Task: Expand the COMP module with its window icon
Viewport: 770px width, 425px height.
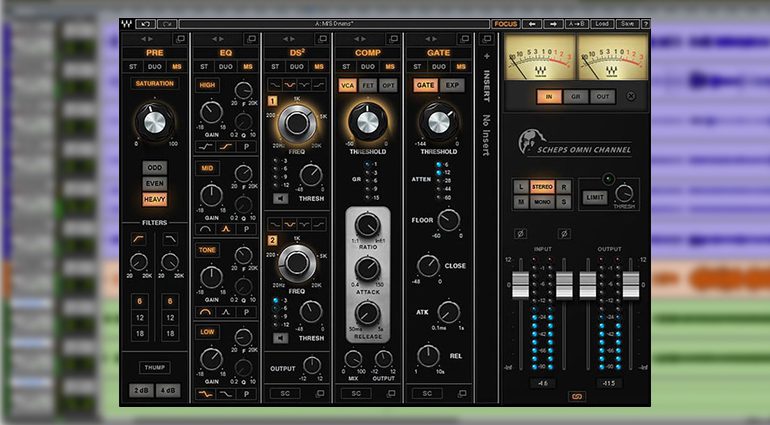Action: coord(394,39)
